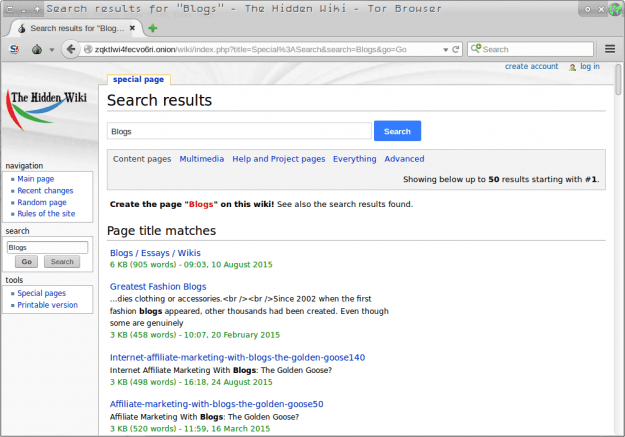Image resolution: width=625 pixels, height=437 pixels.
Task: Open Blogs / Essays / Wikis result
Action: click(155, 253)
